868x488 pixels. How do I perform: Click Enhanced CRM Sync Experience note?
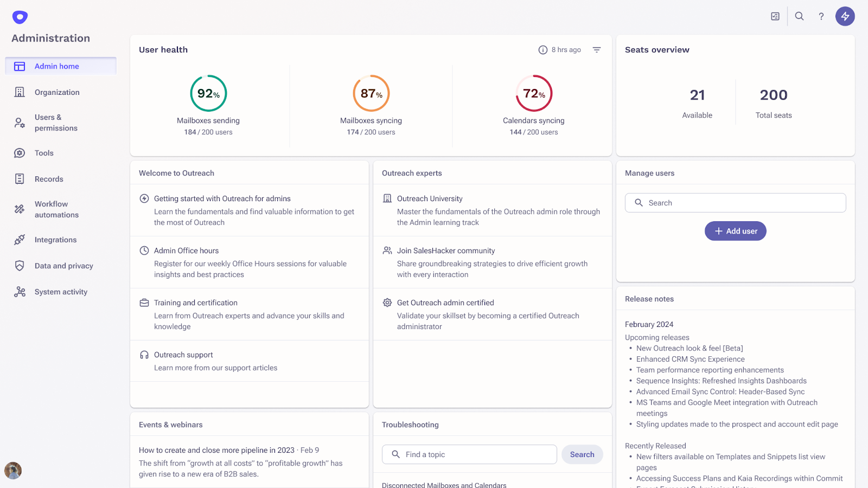[691, 359]
